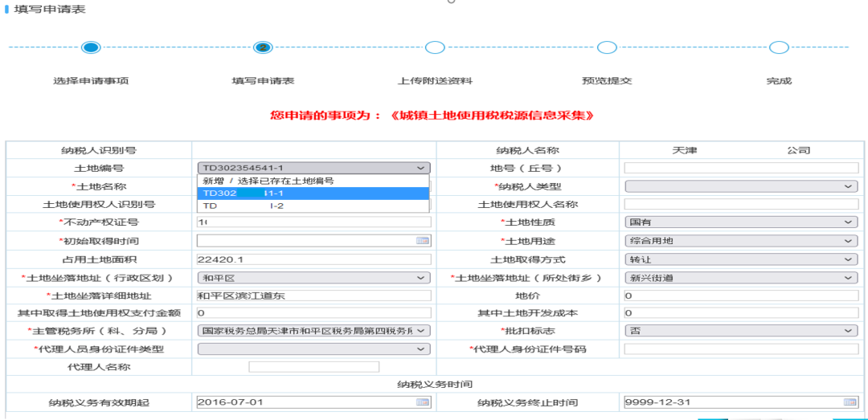Click the 纳税人识别号 label cell

coord(99,150)
